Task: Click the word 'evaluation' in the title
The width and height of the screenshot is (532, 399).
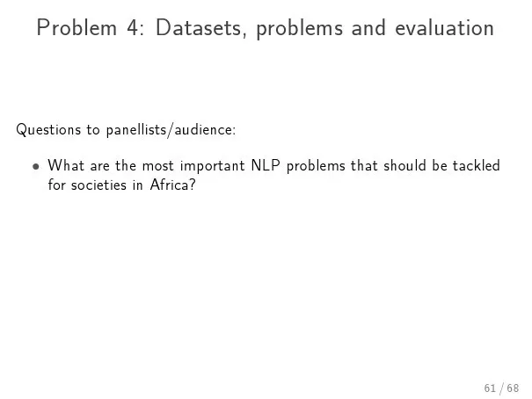Action: [x=444, y=28]
